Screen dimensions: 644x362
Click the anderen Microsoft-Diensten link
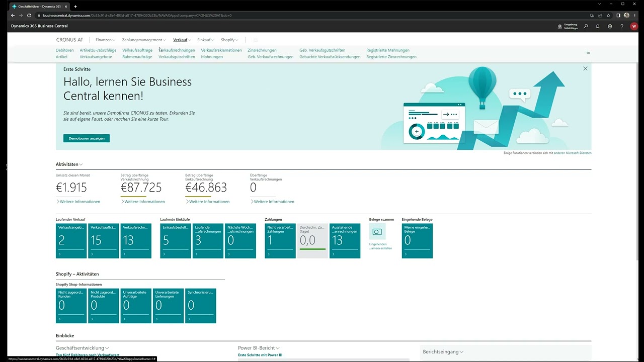[x=573, y=153]
